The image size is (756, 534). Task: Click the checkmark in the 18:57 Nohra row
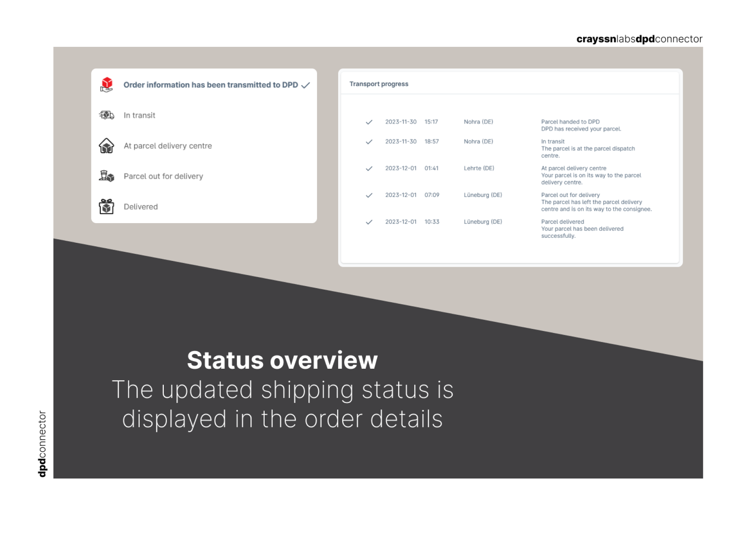tap(369, 142)
